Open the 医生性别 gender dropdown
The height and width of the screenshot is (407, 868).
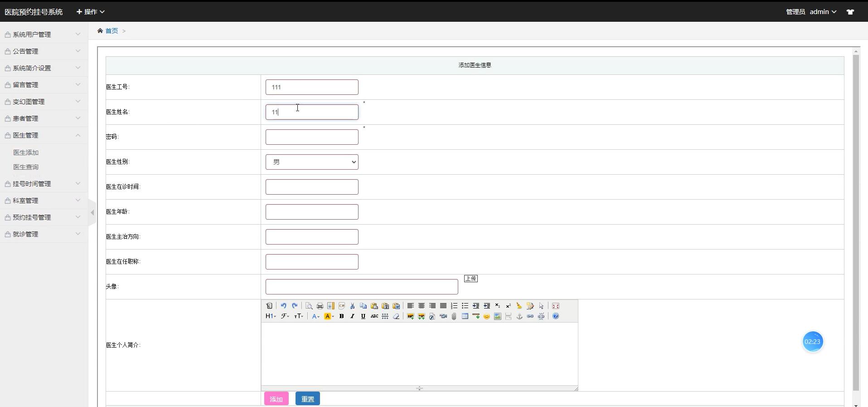tap(312, 162)
